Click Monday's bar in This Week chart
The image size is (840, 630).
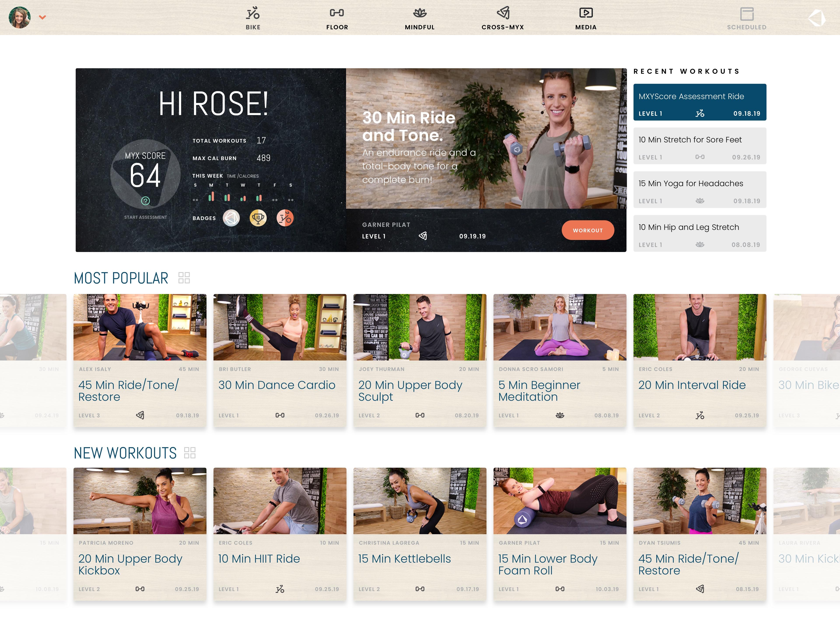[211, 196]
